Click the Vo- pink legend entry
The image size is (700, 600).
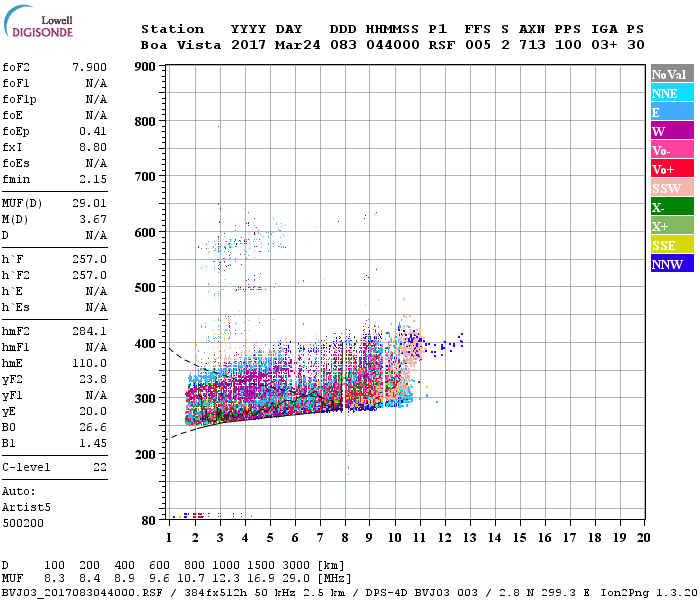pyautogui.click(x=670, y=150)
